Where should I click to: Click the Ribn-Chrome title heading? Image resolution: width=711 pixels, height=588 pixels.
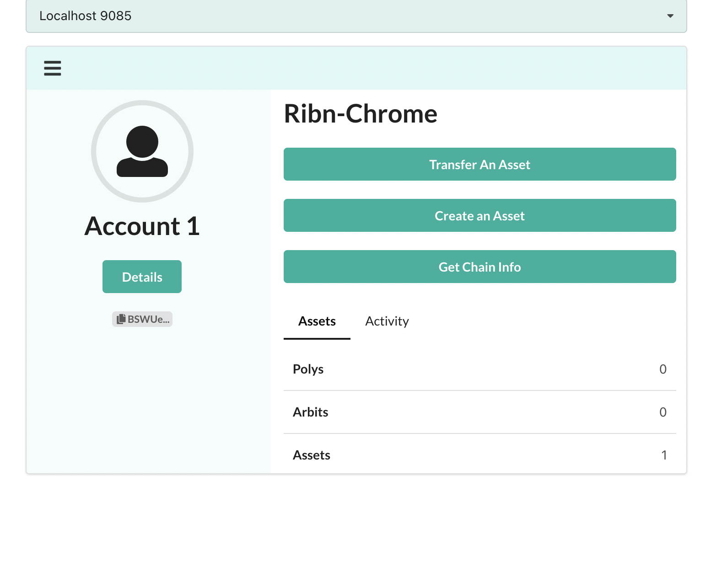coord(361,114)
